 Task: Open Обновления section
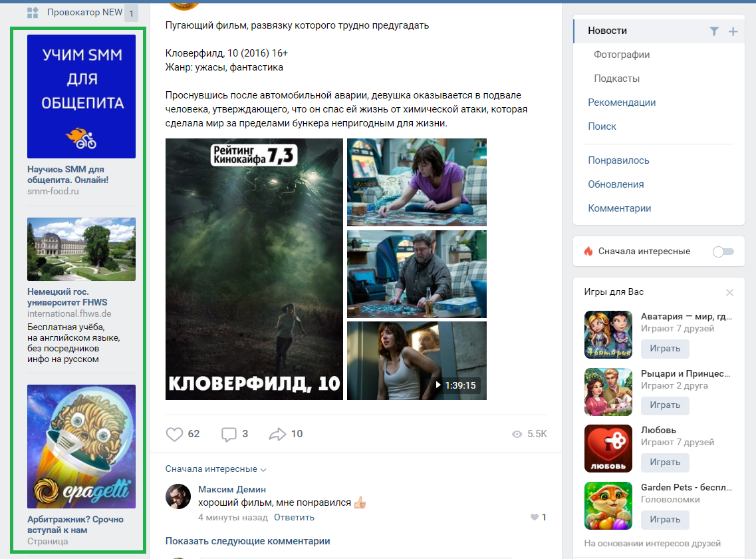click(x=616, y=184)
